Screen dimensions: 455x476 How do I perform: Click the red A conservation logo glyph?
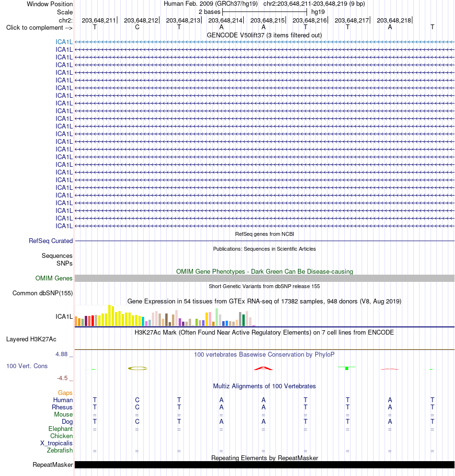[x=263, y=369]
